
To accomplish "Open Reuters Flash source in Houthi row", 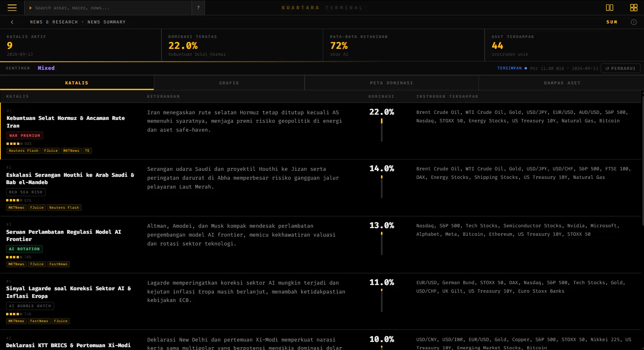I will (x=64, y=207).
